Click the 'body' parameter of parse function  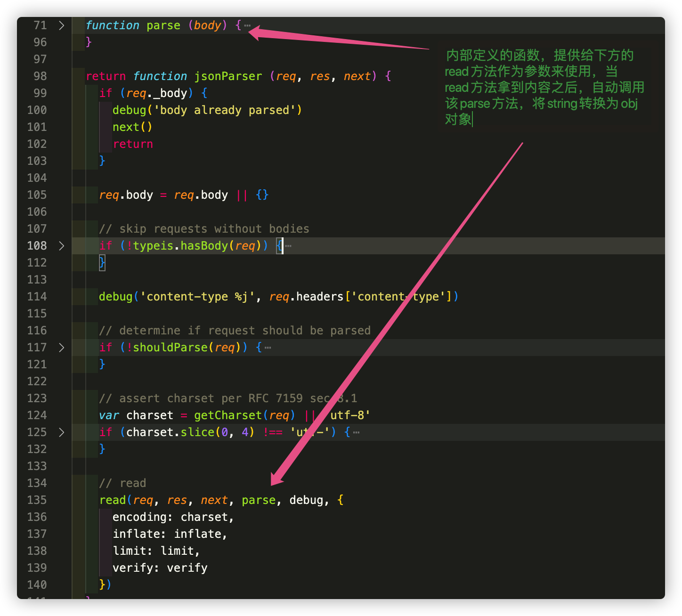[207, 25]
